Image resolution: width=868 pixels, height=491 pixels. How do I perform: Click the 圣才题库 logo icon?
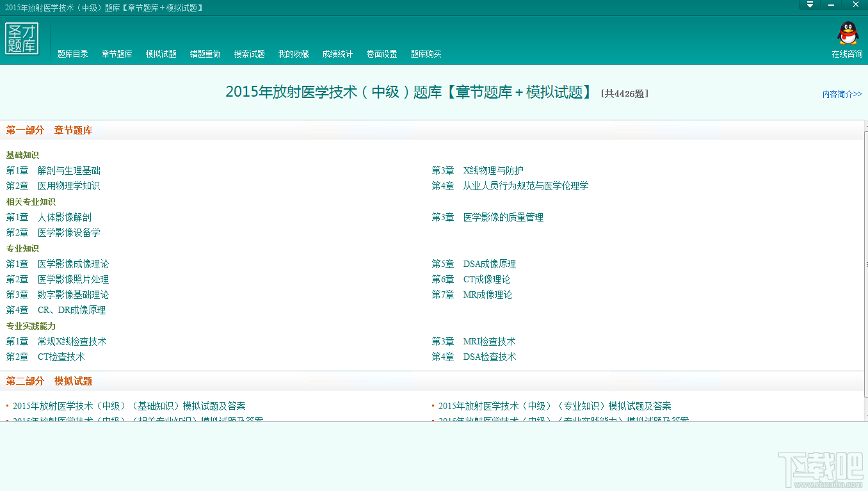pos(22,38)
